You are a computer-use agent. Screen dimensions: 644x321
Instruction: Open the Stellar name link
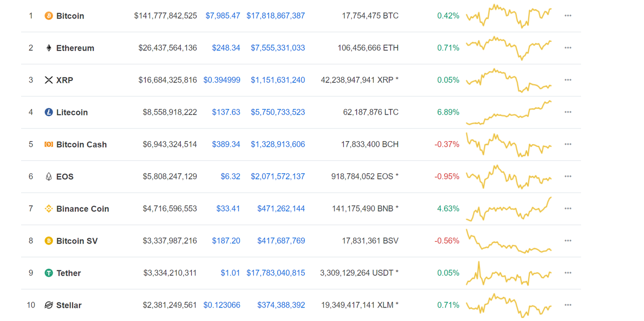(69, 305)
